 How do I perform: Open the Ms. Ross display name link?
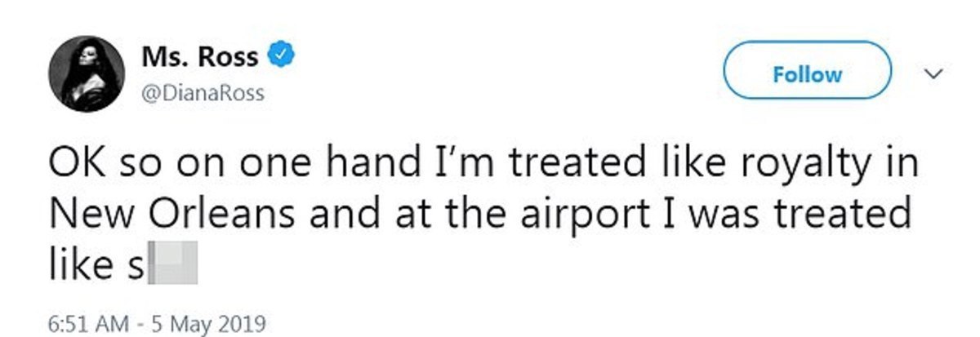click(x=200, y=57)
